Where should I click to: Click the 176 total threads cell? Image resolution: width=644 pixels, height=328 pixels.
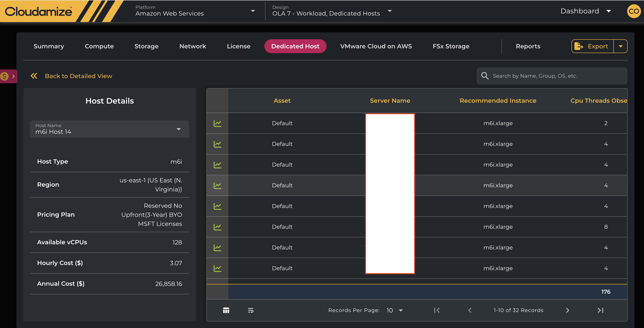pyautogui.click(x=606, y=292)
